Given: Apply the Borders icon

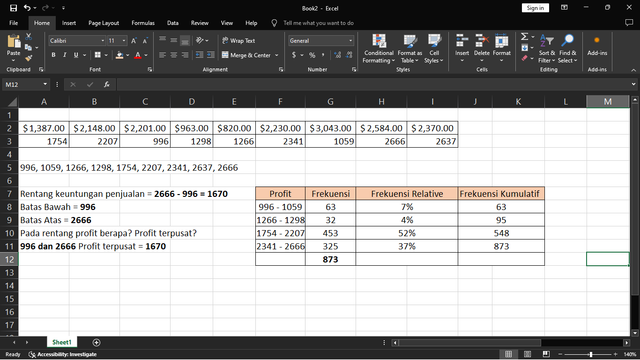Looking at the screenshot, I should (x=98, y=55).
